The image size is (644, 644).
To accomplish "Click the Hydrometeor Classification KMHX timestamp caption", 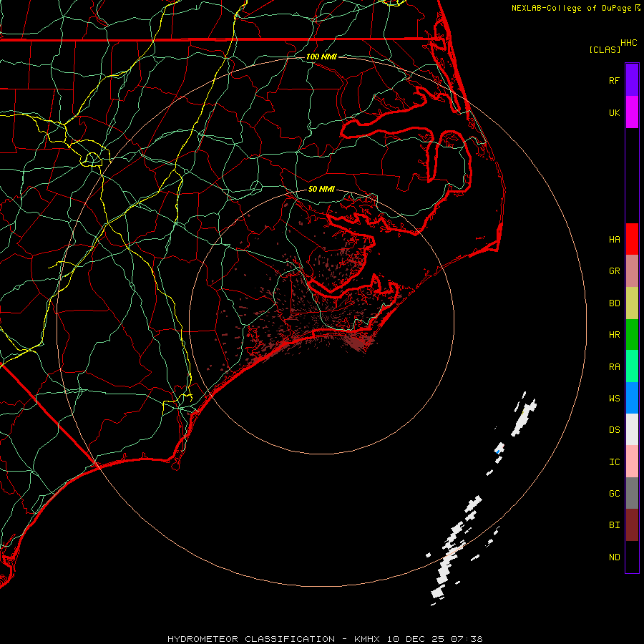I will click(x=325, y=639).
